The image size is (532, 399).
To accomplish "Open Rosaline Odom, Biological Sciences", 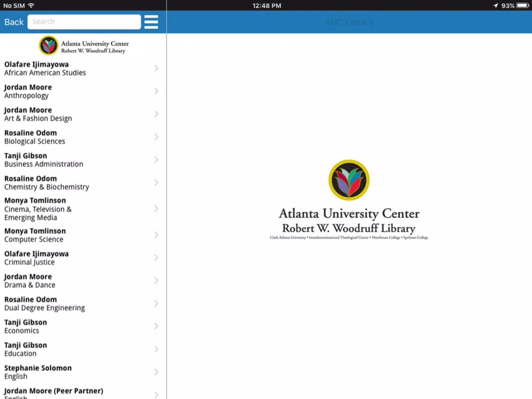I will (83, 137).
